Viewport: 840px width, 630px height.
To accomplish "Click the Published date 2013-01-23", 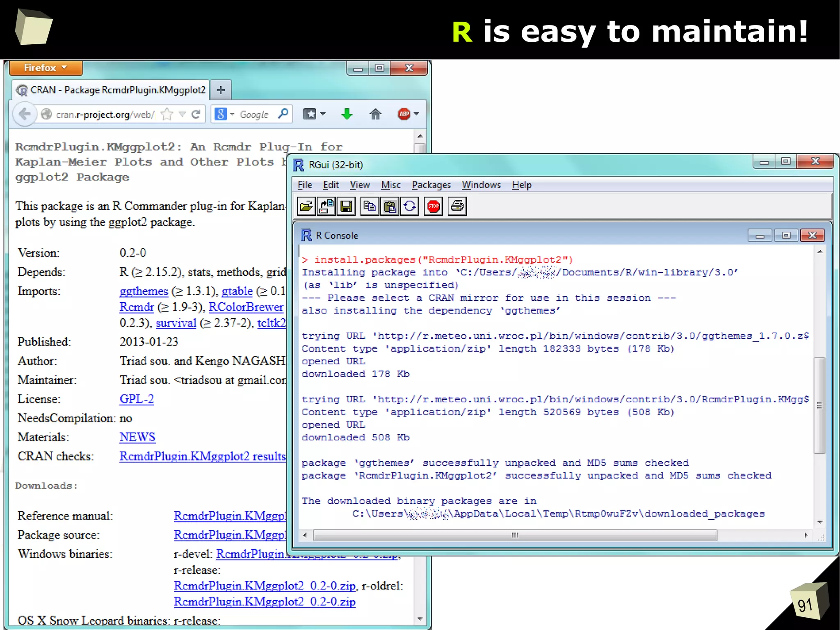I will point(149,341).
